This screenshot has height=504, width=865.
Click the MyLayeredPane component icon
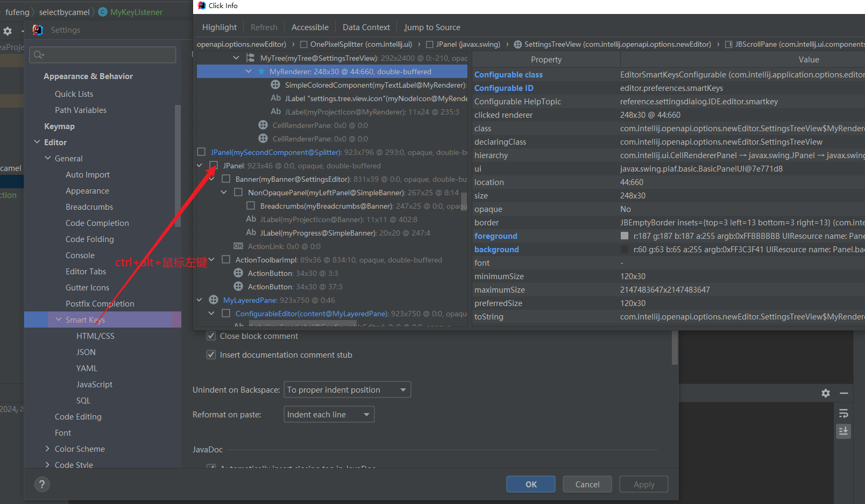214,300
